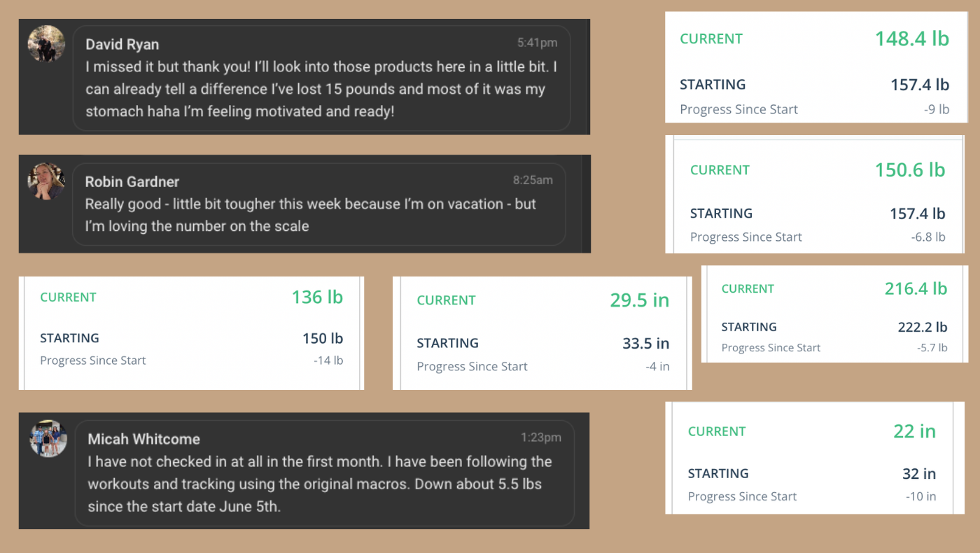Click the 136 lb current weight value
The width and height of the screenshot is (980, 553).
[x=317, y=297]
